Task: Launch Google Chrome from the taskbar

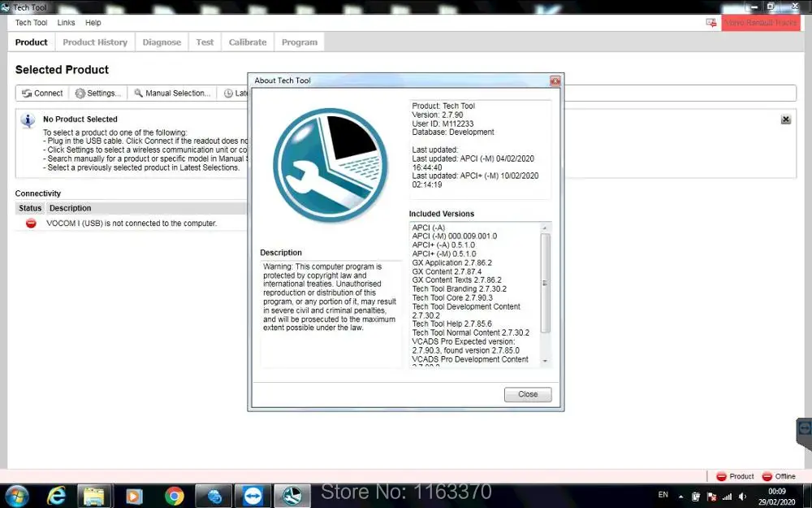Action: point(174,496)
